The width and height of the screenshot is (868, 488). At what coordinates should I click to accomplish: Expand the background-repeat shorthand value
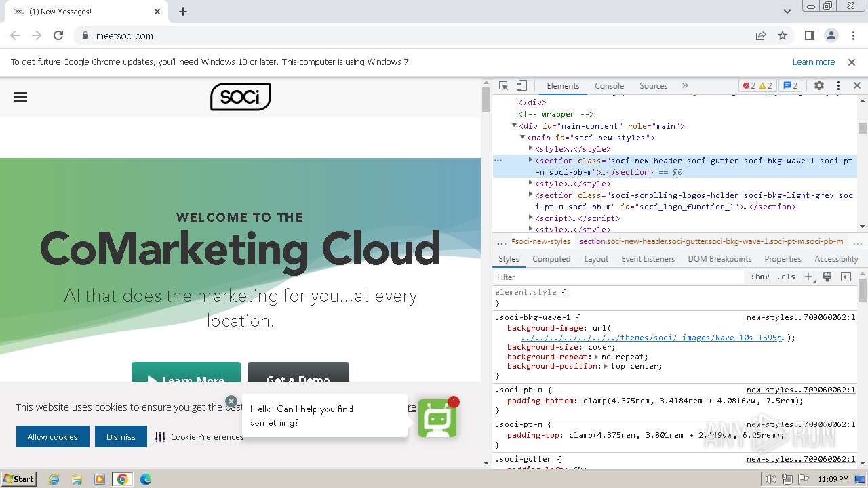pyautogui.click(x=596, y=357)
